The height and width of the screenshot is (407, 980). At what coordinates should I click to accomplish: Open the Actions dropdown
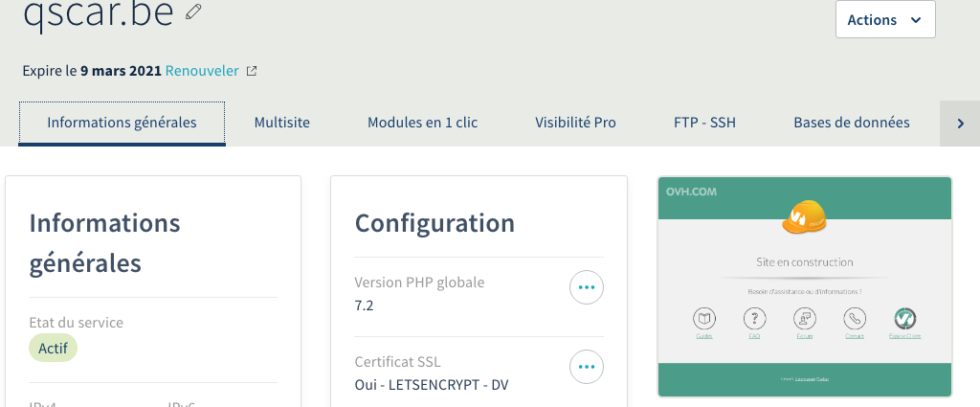pos(884,19)
